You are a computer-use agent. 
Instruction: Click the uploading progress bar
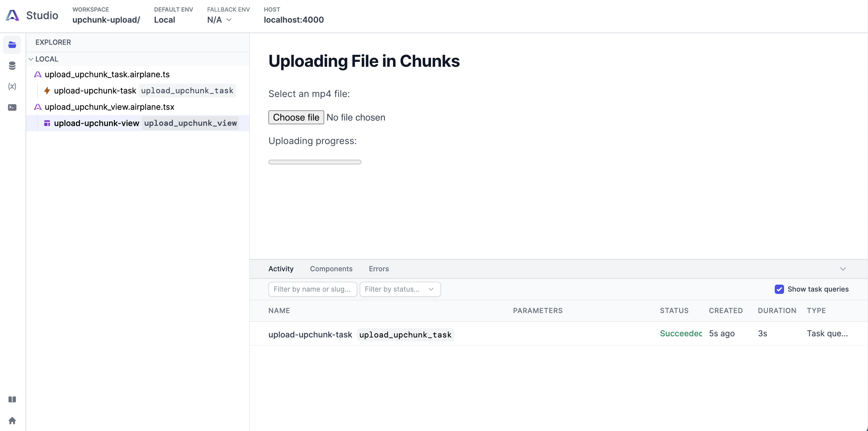pos(315,162)
